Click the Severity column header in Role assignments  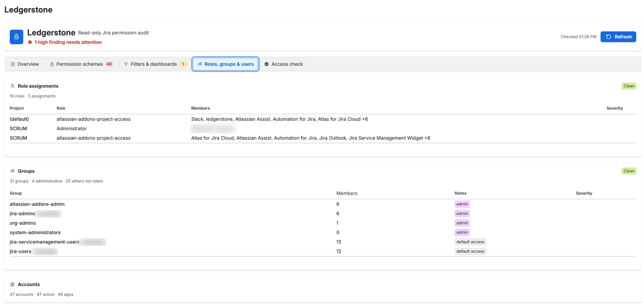click(x=614, y=108)
